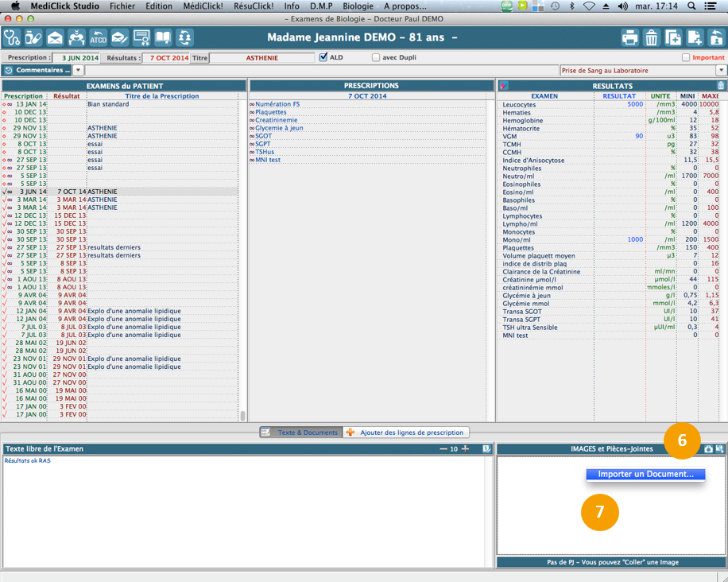Click the camera icon in Pièces-Jointes header
The width and height of the screenshot is (728, 582).
[708, 449]
